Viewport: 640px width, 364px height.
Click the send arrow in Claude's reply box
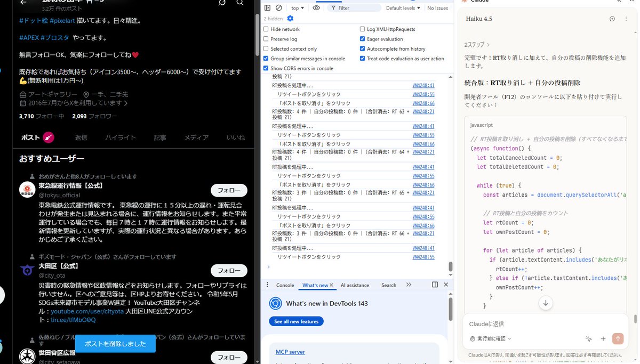(x=618, y=338)
